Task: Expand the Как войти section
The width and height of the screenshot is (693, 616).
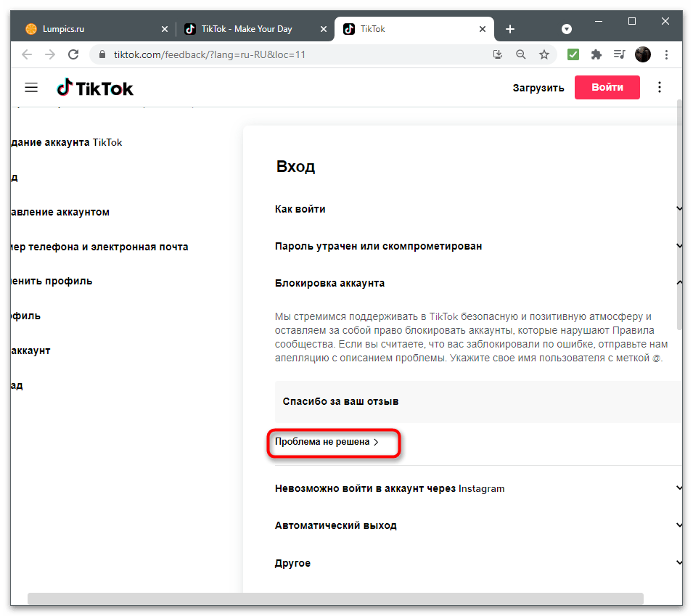Action: click(477, 209)
